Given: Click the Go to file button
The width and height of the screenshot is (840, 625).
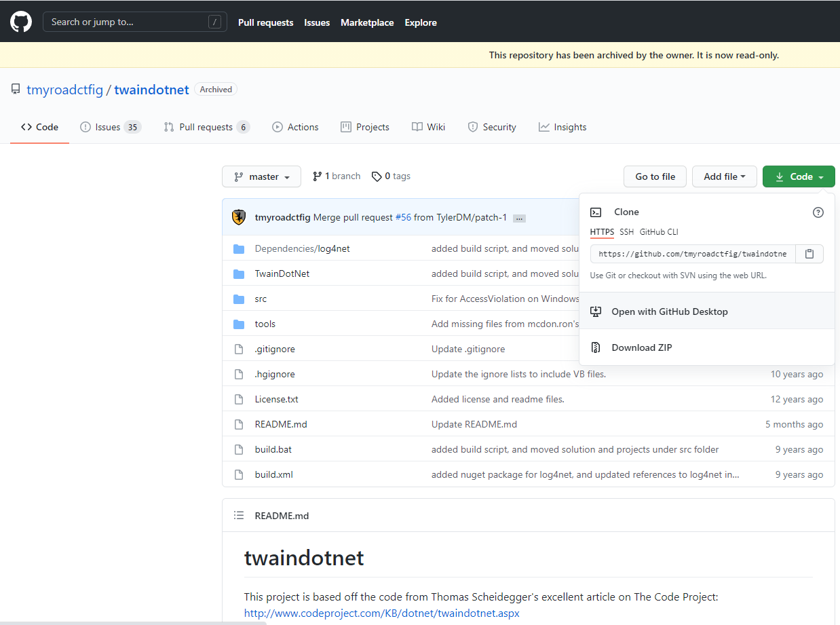Looking at the screenshot, I should [655, 176].
